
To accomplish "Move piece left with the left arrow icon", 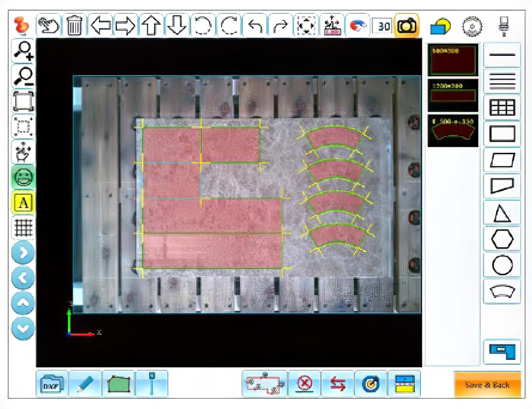I will pyautogui.click(x=100, y=26).
